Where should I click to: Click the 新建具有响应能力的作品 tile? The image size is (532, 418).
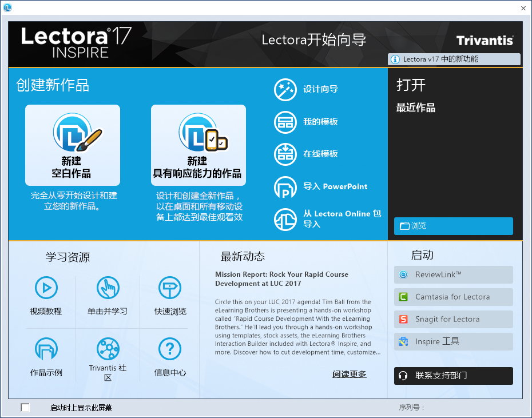point(198,145)
